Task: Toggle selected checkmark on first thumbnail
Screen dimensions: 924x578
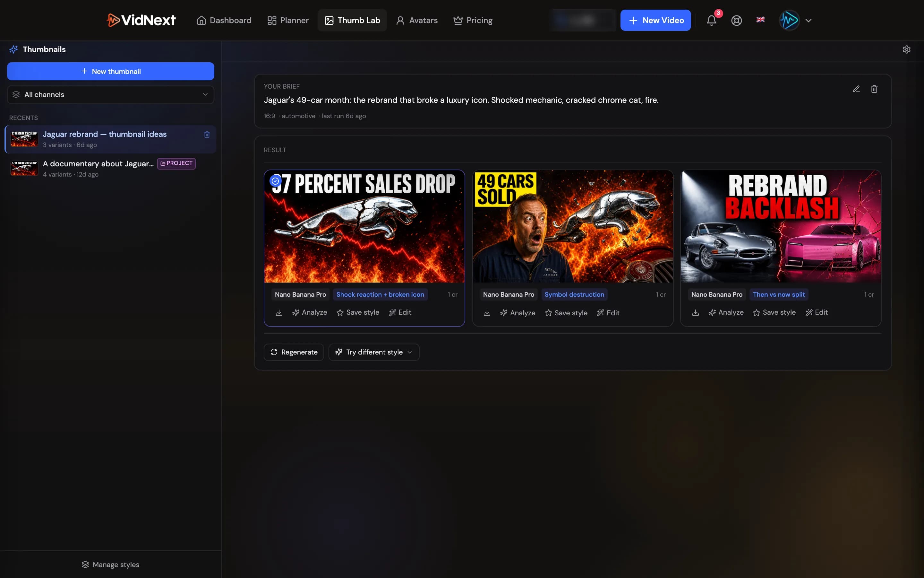Action: (x=275, y=181)
